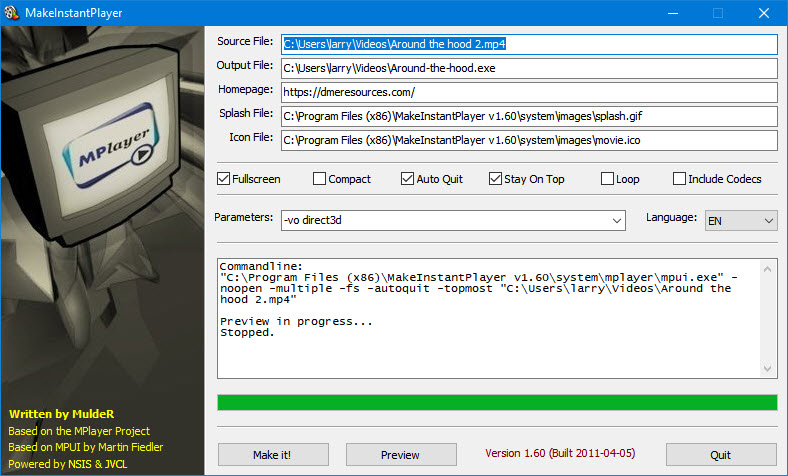Click the Preview button
The width and height of the screenshot is (788, 476).
pyautogui.click(x=399, y=454)
